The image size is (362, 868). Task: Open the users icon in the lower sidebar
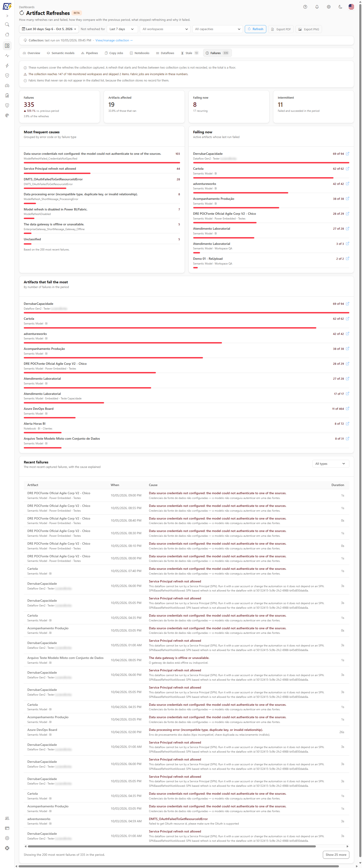click(7, 818)
